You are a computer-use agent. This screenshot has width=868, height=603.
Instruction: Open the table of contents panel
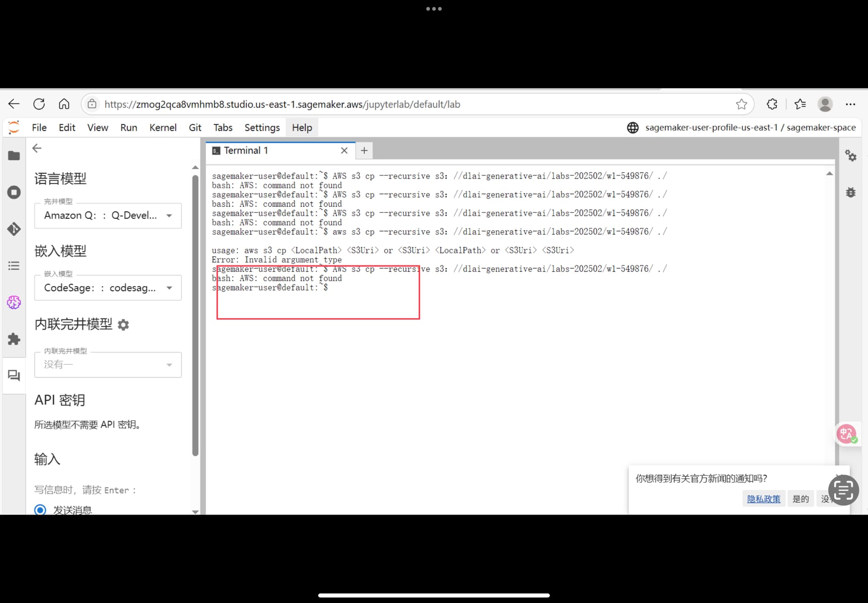click(14, 266)
